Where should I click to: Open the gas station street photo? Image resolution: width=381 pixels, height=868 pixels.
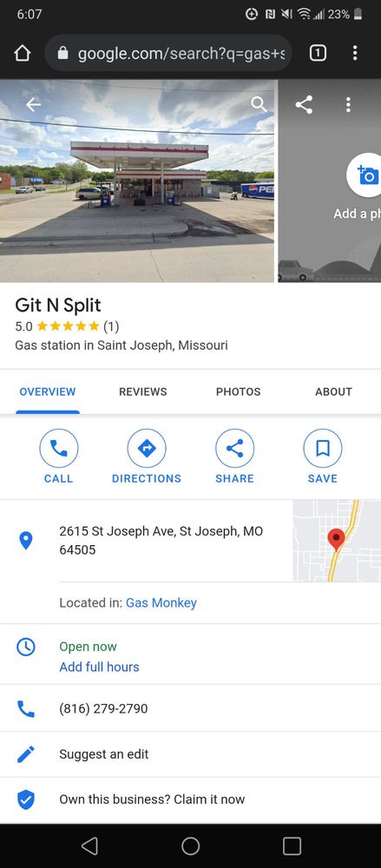(x=137, y=181)
